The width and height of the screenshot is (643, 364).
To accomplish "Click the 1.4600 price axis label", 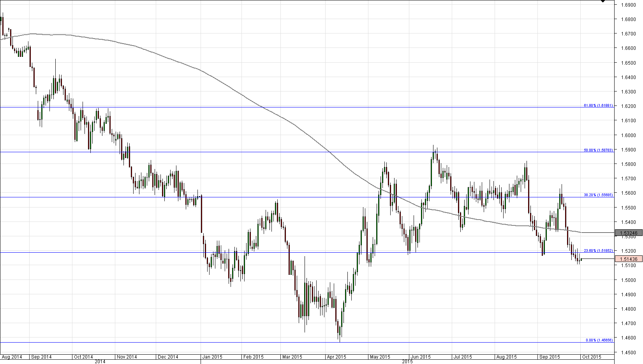I will (x=629, y=338).
